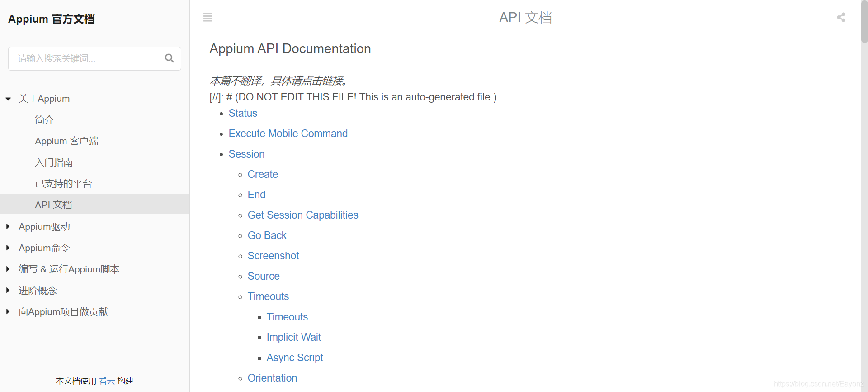Image resolution: width=868 pixels, height=392 pixels.
Task: Open the Go Back link
Action: click(x=267, y=235)
